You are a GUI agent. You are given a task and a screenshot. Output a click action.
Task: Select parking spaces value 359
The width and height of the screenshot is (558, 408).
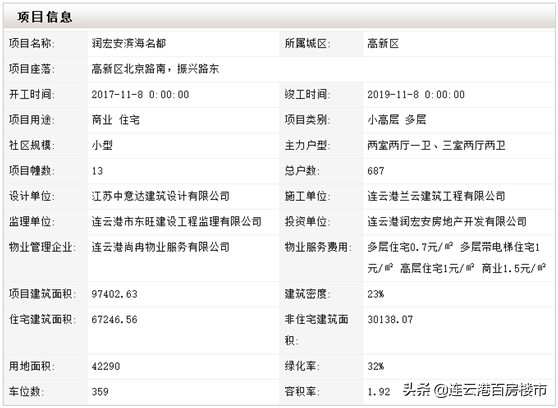point(100,392)
